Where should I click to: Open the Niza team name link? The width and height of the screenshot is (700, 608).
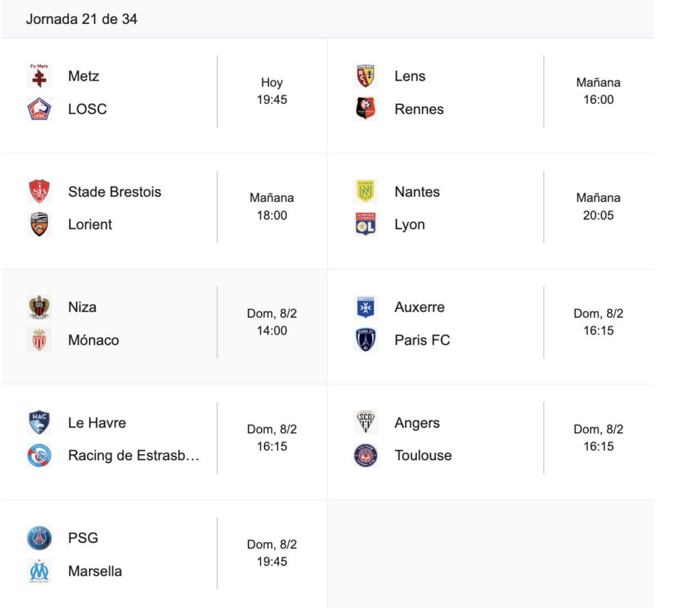tap(82, 307)
